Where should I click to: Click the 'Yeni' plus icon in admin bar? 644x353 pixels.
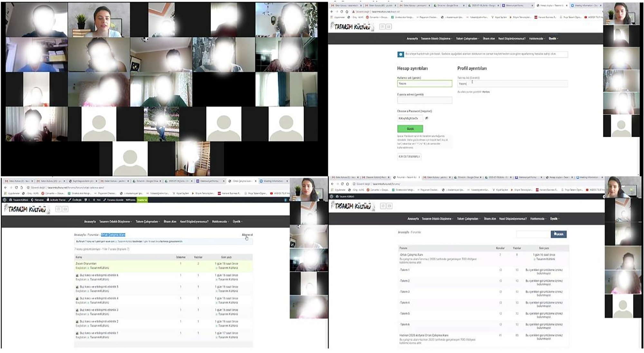94,200
